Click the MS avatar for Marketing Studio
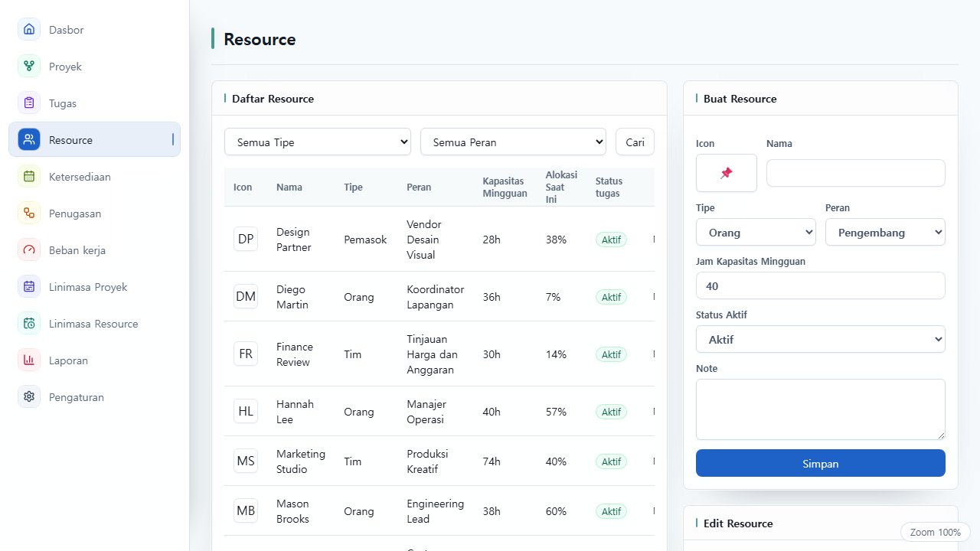The image size is (980, 551). pyautogui.click(x=246, y=461)
